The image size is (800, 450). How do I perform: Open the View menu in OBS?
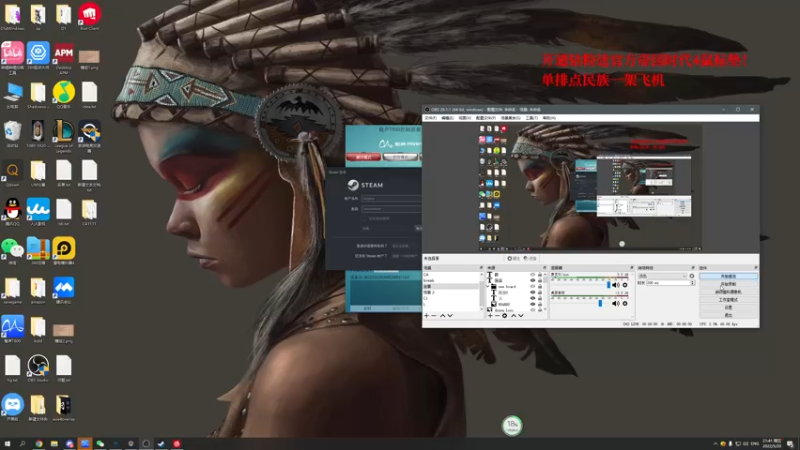coord(464,118)
